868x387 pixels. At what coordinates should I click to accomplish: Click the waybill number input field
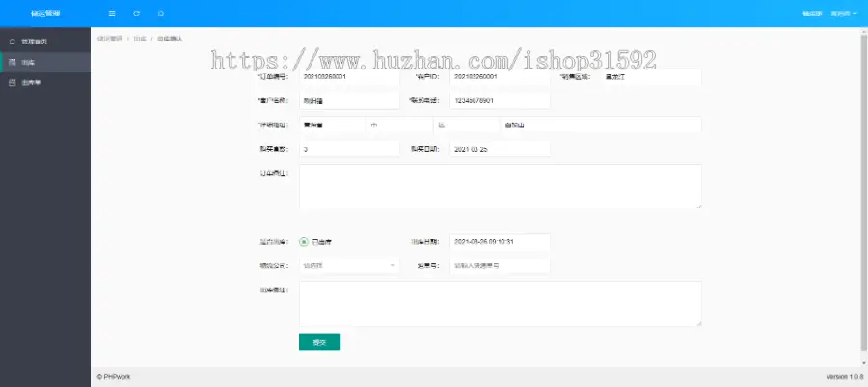click(500, 265)
